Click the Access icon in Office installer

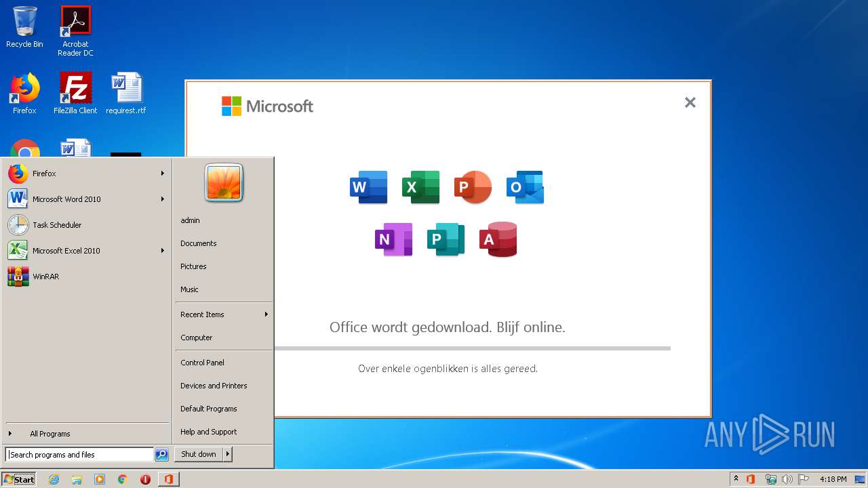(498, 239)
